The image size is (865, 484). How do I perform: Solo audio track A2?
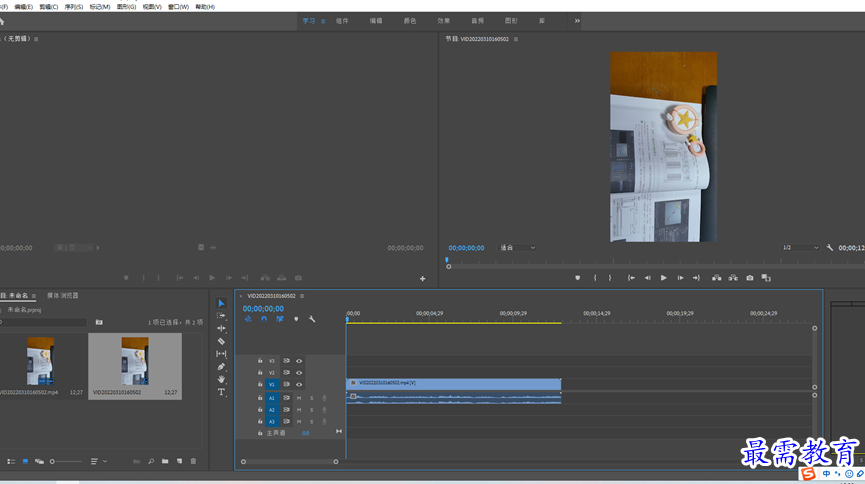pyautogui.click(x=312, y=410)
